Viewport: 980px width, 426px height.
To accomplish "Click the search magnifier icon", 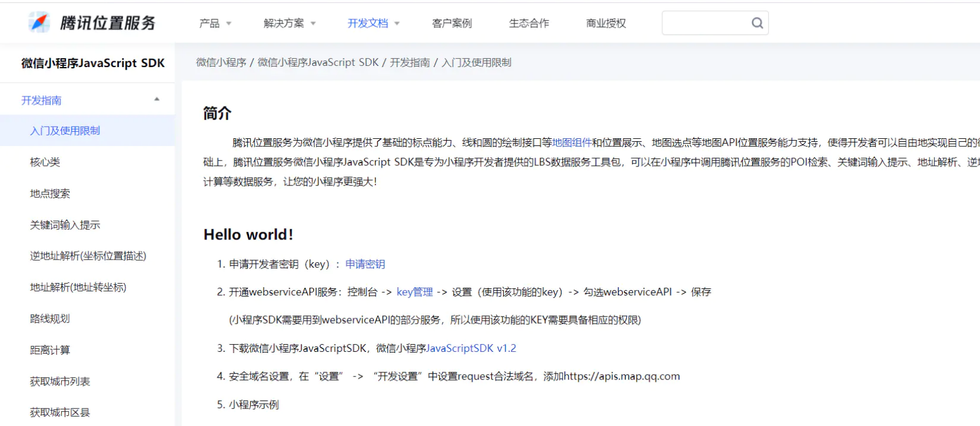I will 757,23.
